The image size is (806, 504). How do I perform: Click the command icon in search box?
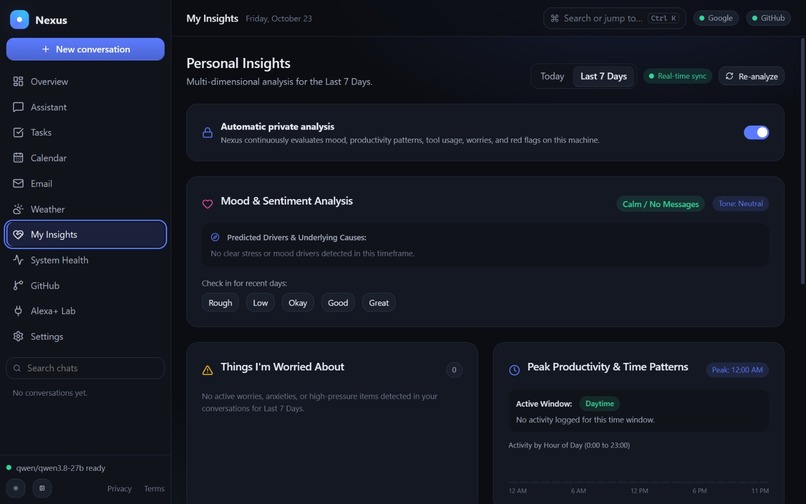(554, 19)
